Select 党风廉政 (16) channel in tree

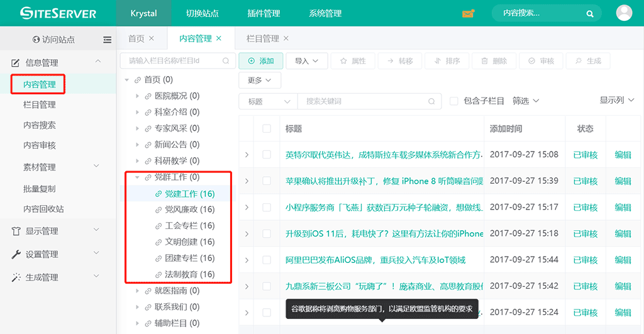(189, 209)
